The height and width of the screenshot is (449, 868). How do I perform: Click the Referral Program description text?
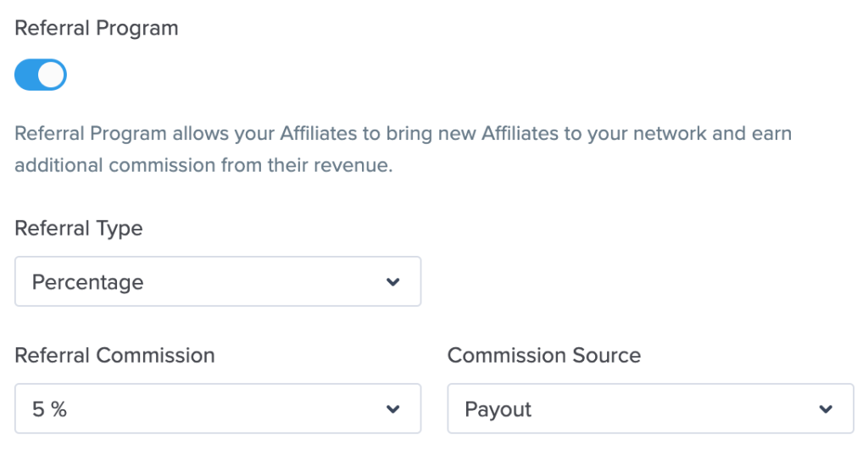coord(403,135)
